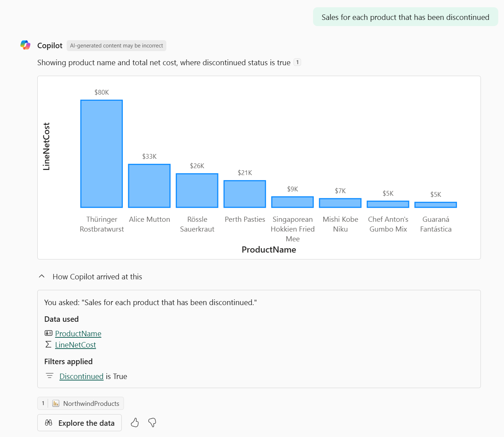Click the thumbs down feedback icon
This screenshot has height=437, width=504.
tap(152, 423)
